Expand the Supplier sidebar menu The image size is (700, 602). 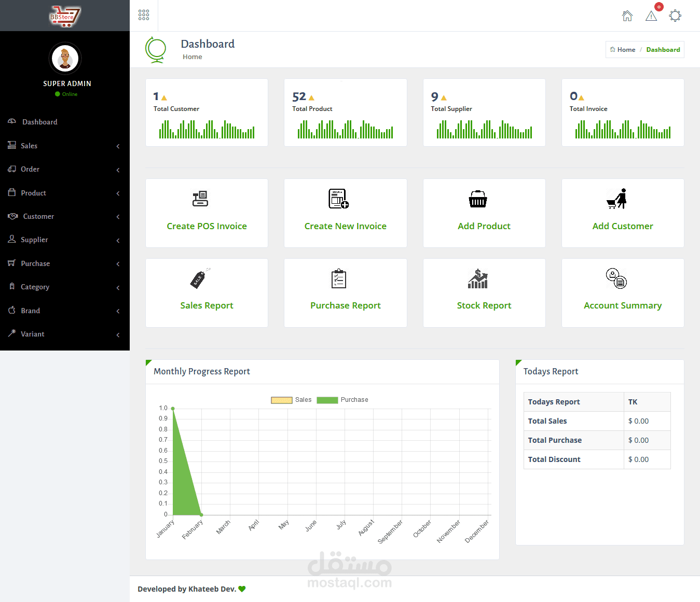coord(65,240)
